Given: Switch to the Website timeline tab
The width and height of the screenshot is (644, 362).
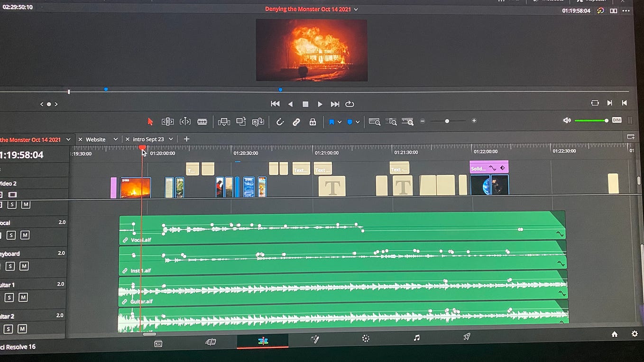Looking at the screenshot, I should (95, 139).
